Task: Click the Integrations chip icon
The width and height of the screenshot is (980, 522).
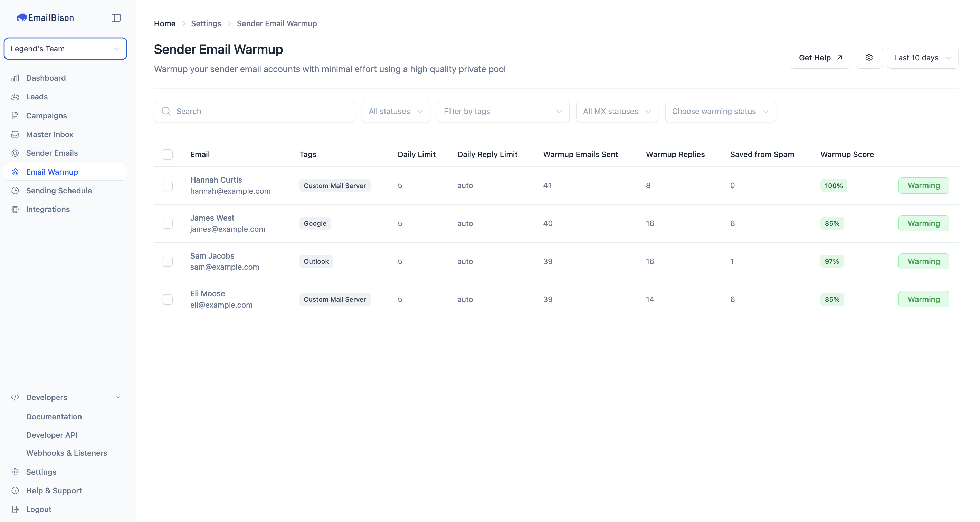Action: point(15,210)
